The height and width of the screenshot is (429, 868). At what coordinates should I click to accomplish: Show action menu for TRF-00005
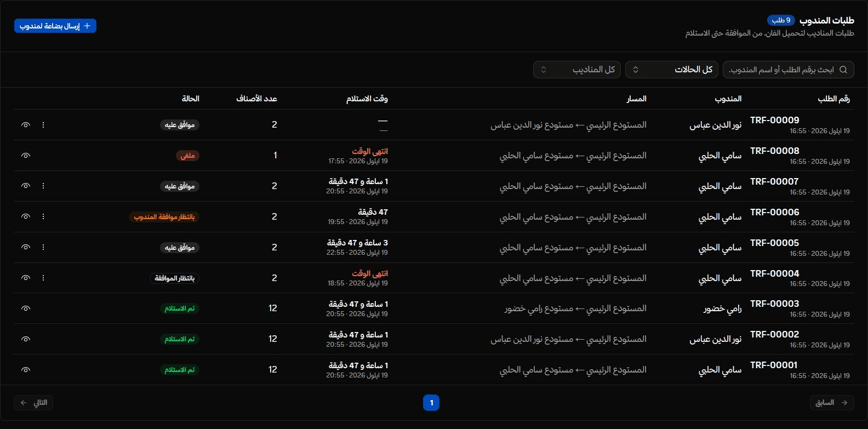point(43,247)
